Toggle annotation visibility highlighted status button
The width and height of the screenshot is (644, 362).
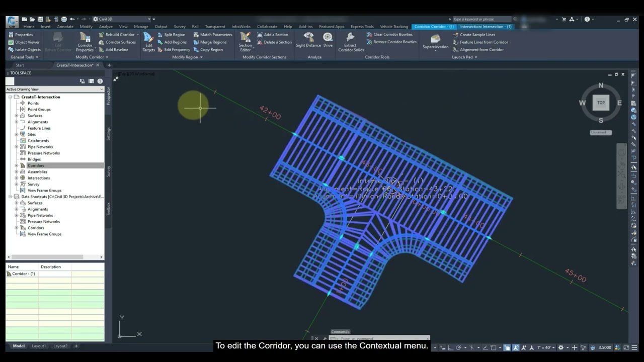point(516,347)
